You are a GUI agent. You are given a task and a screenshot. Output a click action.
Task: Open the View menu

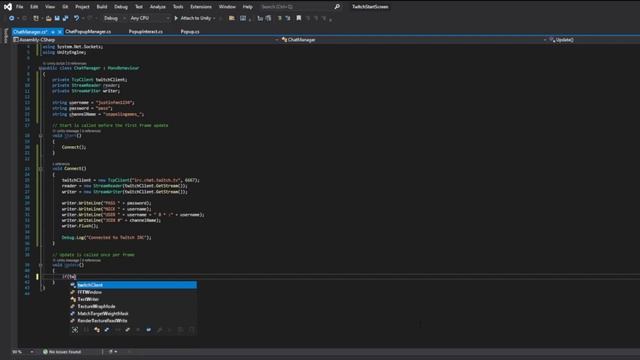pyautogui.click(x=50, y=7)
